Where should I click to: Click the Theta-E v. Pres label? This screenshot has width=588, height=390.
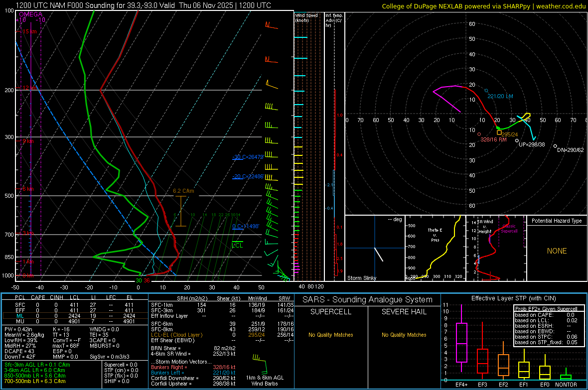tap(435, 235)
